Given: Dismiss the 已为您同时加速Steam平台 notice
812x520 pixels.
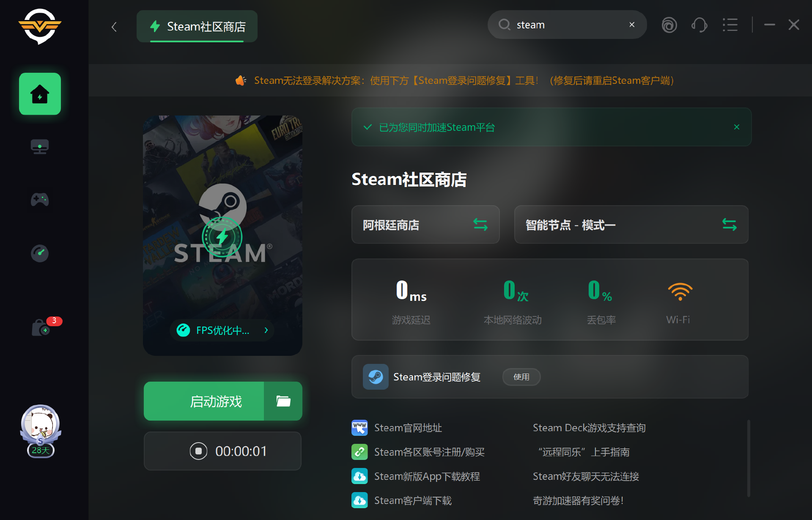Looking at the screenshot, I should click(x=737, y=127).
